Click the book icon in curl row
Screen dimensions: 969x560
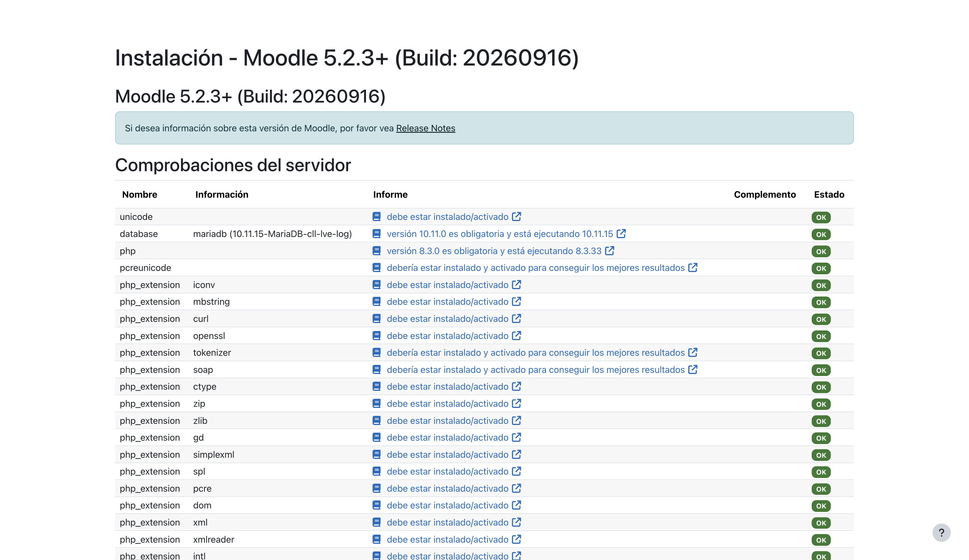point(376,319)
